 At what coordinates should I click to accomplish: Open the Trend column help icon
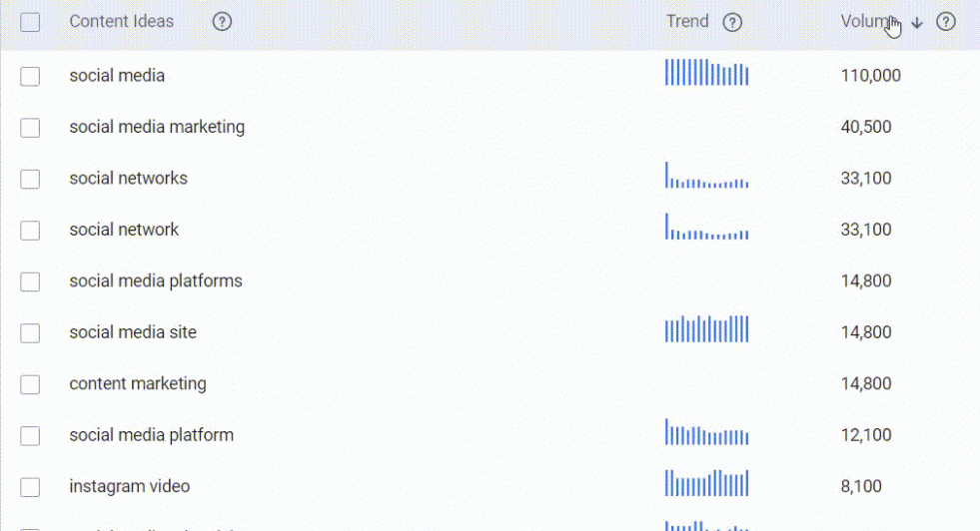coord(732,23)
